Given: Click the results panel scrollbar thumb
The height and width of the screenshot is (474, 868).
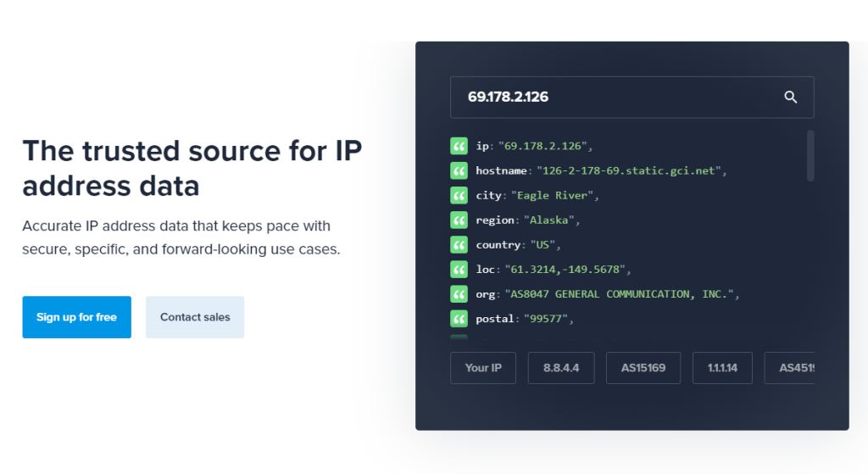Looking at the screenshot, I should [x=810, y=156].
